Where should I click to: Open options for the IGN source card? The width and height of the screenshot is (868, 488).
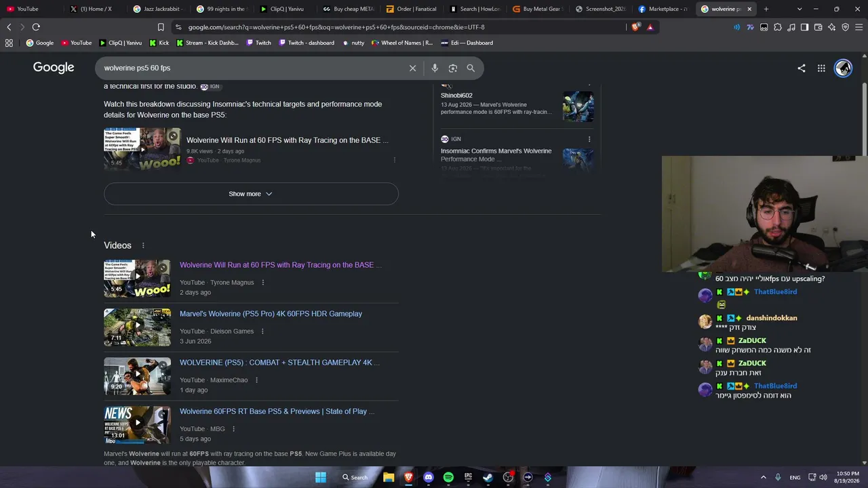coord(589,139)
